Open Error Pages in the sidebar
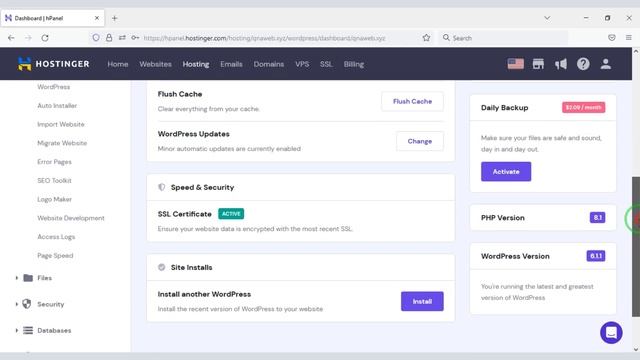 point(54,162)
